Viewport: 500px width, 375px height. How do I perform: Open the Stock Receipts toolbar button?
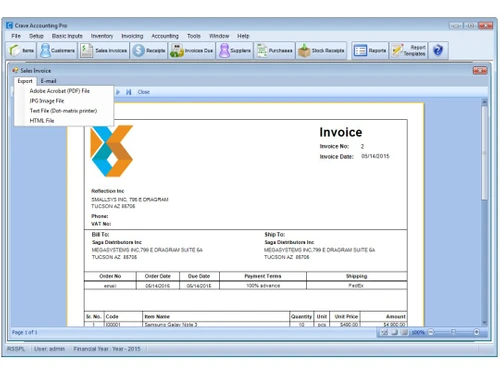(321, 50)
